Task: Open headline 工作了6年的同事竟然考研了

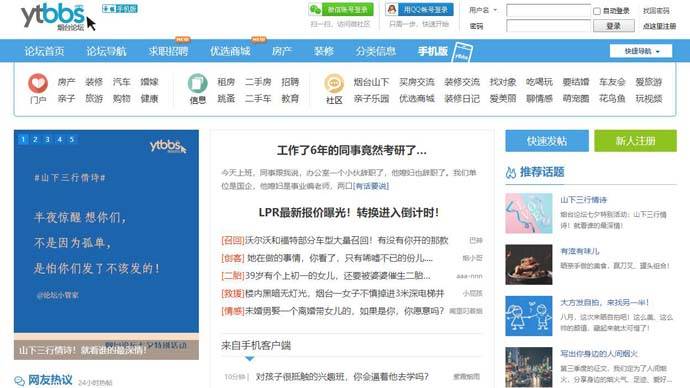Action: tap(352, 150)
